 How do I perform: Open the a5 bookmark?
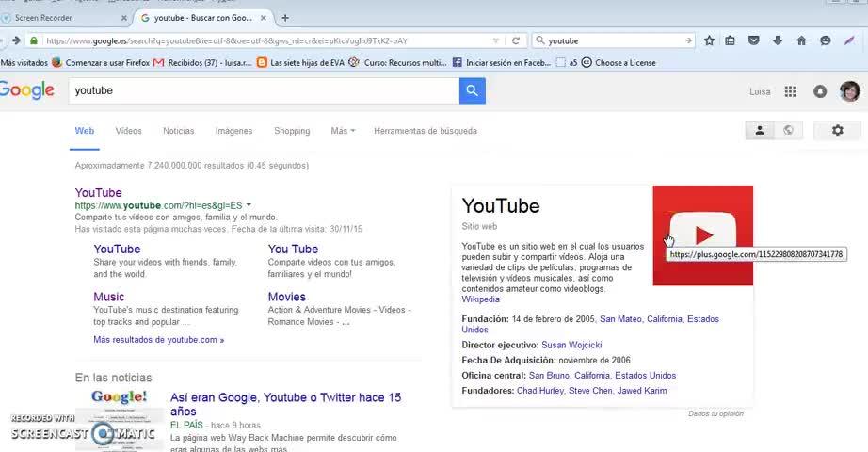point(567,62)
